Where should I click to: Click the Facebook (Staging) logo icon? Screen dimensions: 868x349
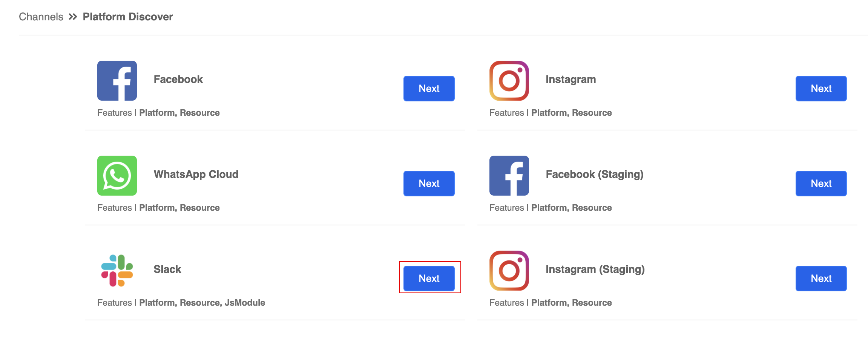click(x=509, y=176)
